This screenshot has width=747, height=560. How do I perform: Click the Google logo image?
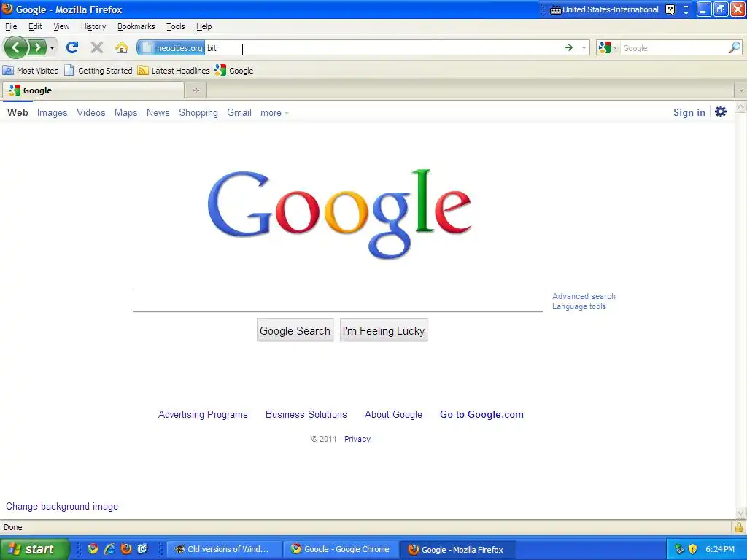coord(339,214)
